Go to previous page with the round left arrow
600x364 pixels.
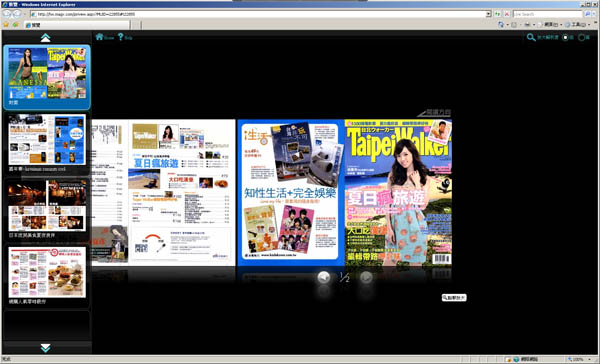click(x=324, y=277)
